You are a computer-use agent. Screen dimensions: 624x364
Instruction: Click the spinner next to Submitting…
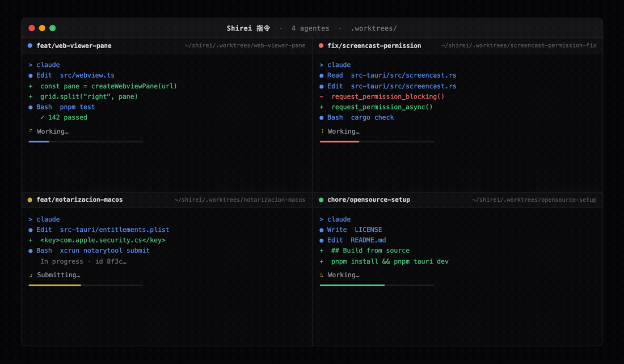click(x=31, y=276)
